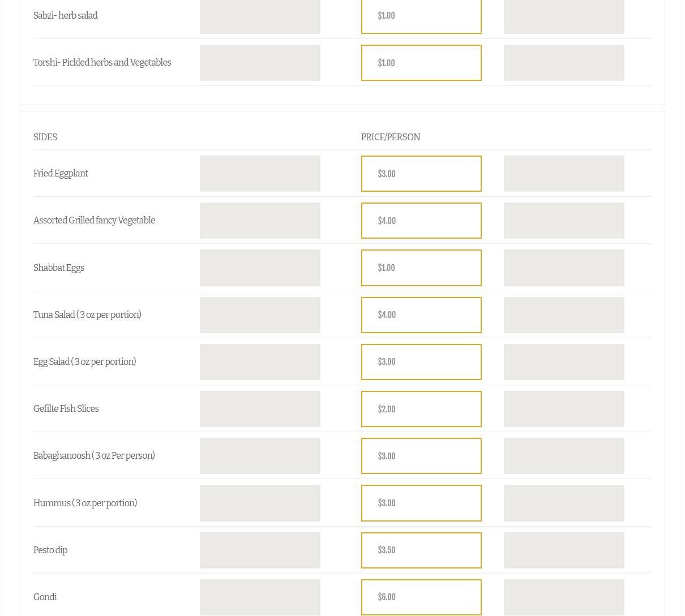Focus the gray box after the Egg Salad price
The height and width of the screenshot is (616, 685).
564,362
